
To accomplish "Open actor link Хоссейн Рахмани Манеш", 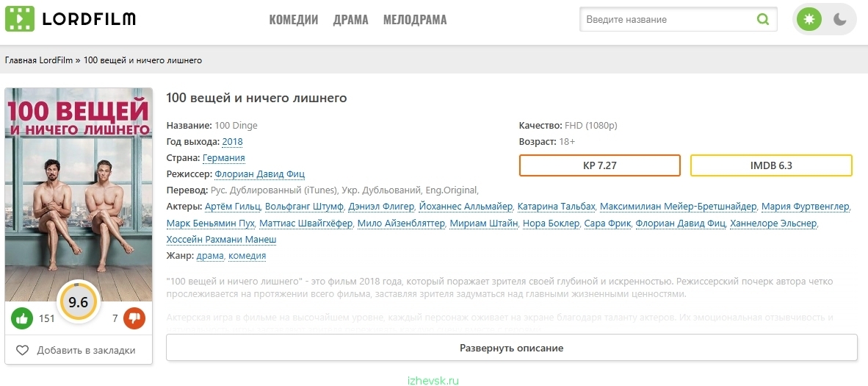I will tap(222, 239).
